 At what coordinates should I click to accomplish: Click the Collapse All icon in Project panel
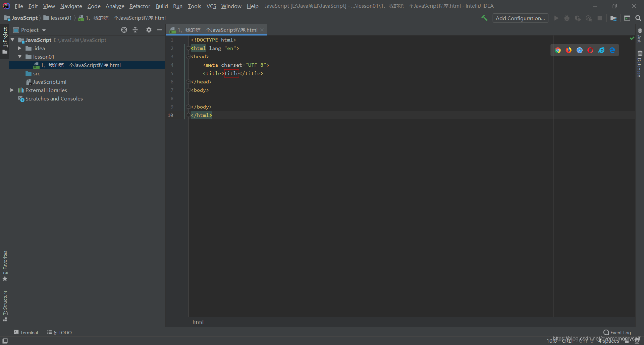click(x=135, y=30)
